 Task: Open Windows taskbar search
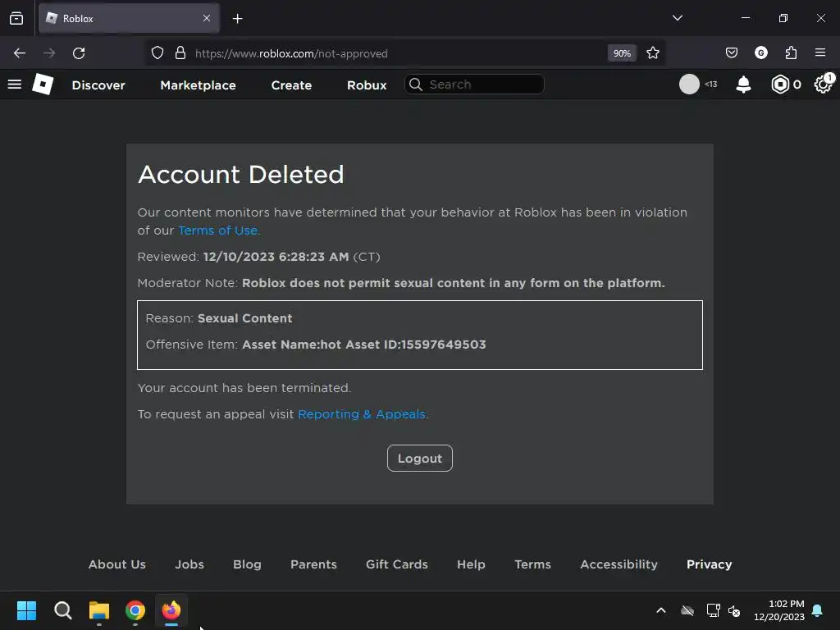click(62, 610)
